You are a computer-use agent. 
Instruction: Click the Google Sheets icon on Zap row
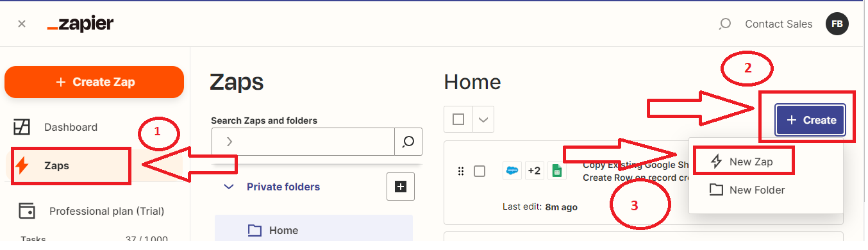(557, 171)
